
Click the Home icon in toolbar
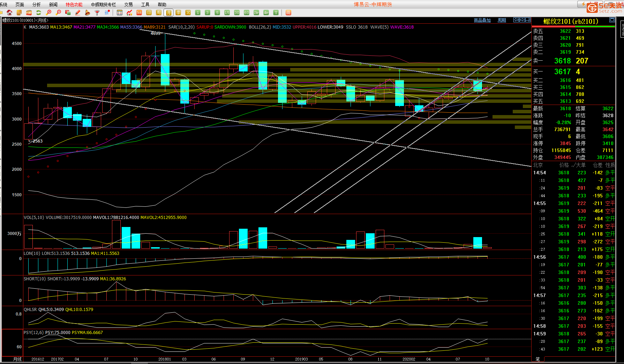click(9, 13)
